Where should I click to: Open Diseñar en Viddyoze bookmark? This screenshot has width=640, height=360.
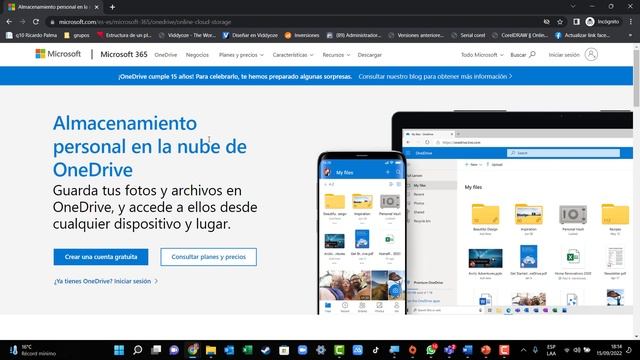click(250, 36)
